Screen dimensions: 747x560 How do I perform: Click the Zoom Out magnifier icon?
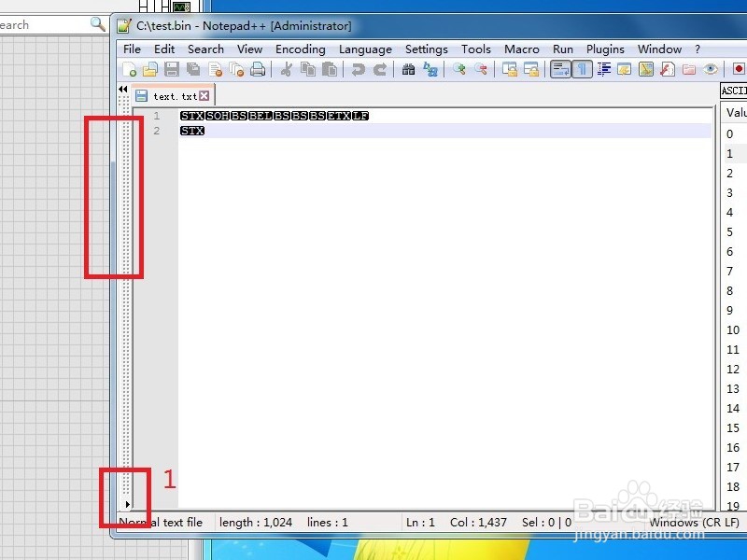tap(481, 69)
